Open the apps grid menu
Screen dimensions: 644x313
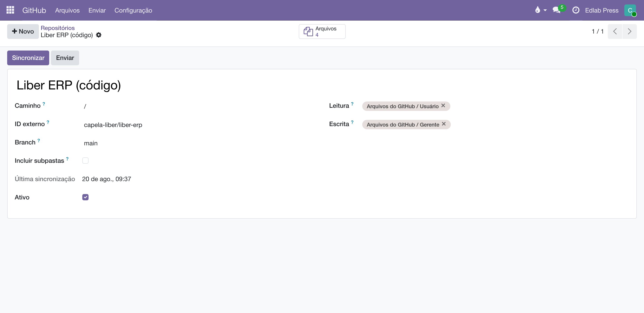[10, 10]
